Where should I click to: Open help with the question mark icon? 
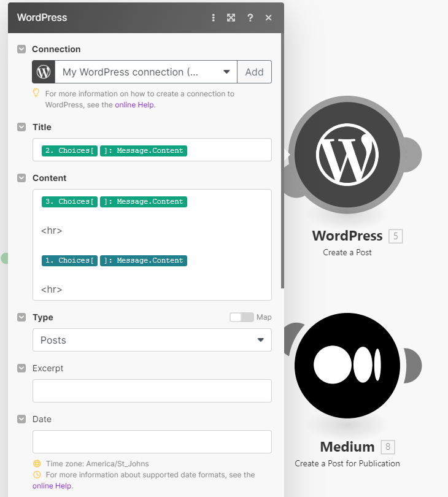(250, 18)
